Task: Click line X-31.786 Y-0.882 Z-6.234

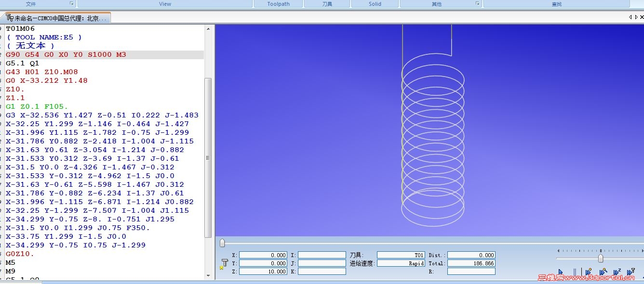Action: (95, 194)
